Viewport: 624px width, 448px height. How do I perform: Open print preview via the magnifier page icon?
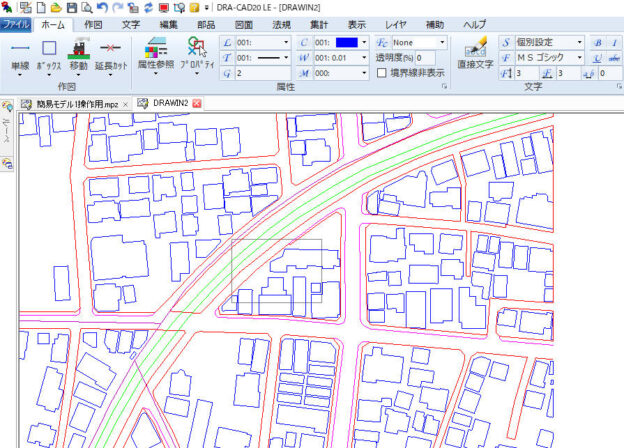87,7
